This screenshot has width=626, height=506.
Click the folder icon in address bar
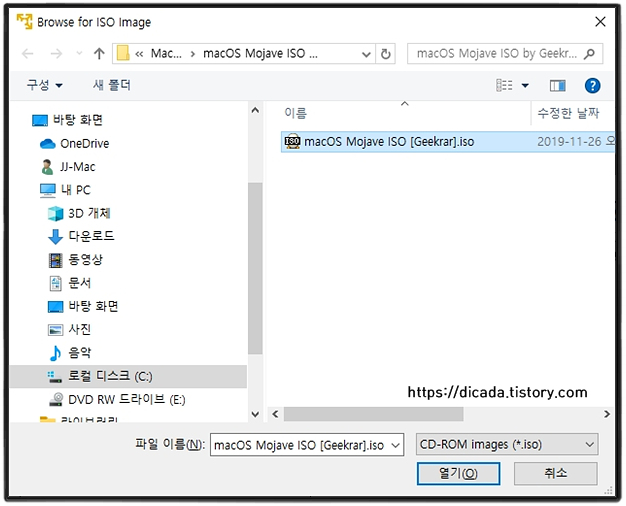[123, 54]
